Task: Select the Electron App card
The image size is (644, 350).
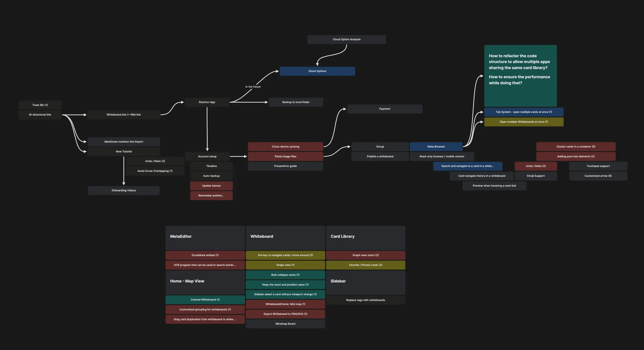Action: [207, 102]
